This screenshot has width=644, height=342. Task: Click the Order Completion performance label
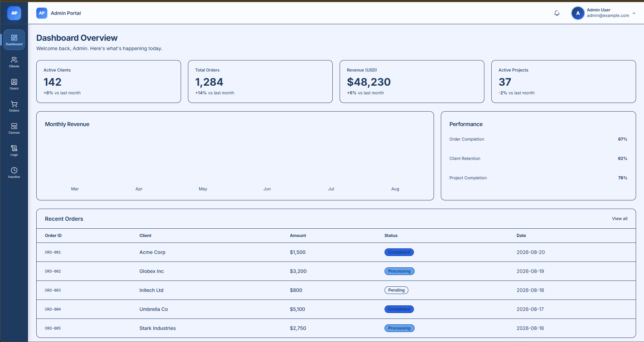coord(467,139)
